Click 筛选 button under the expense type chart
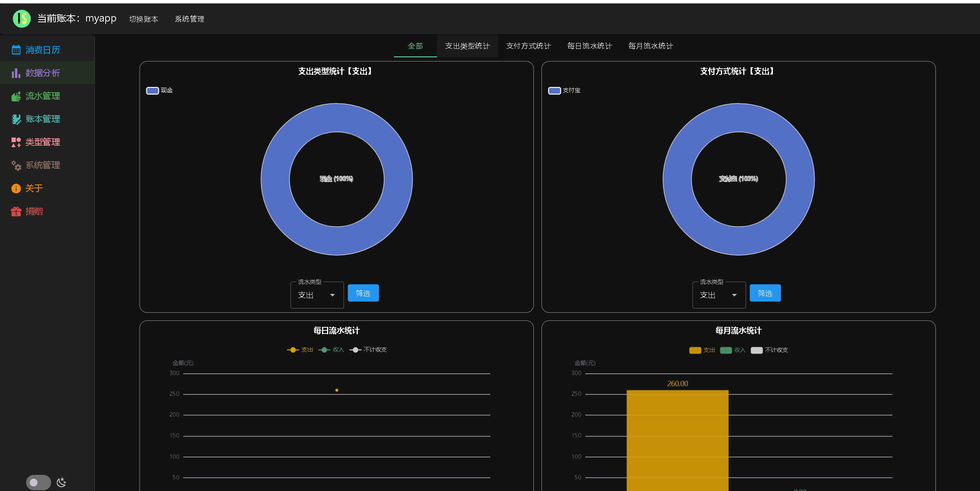Viewport: 980px width, 491px height. 363,293
